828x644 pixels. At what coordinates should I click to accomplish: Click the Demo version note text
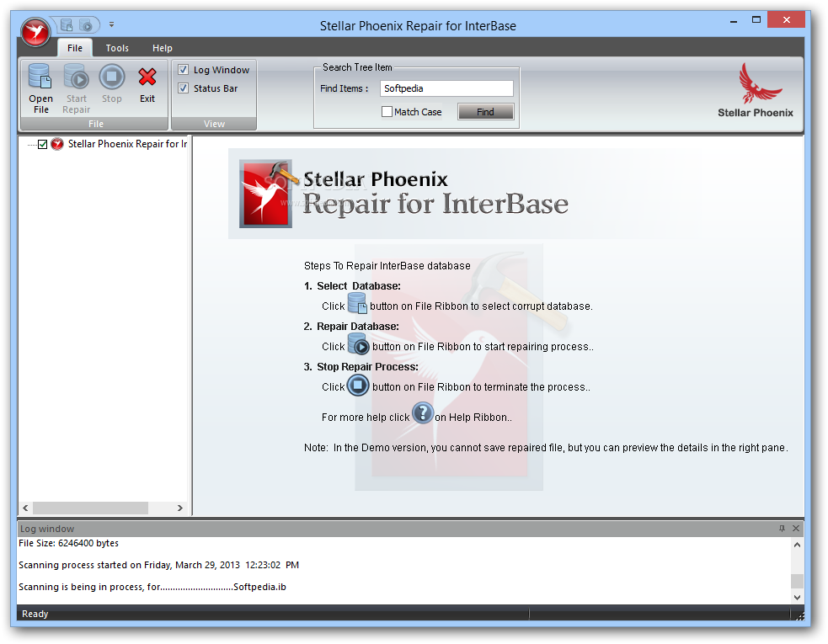tap(546, 448)
